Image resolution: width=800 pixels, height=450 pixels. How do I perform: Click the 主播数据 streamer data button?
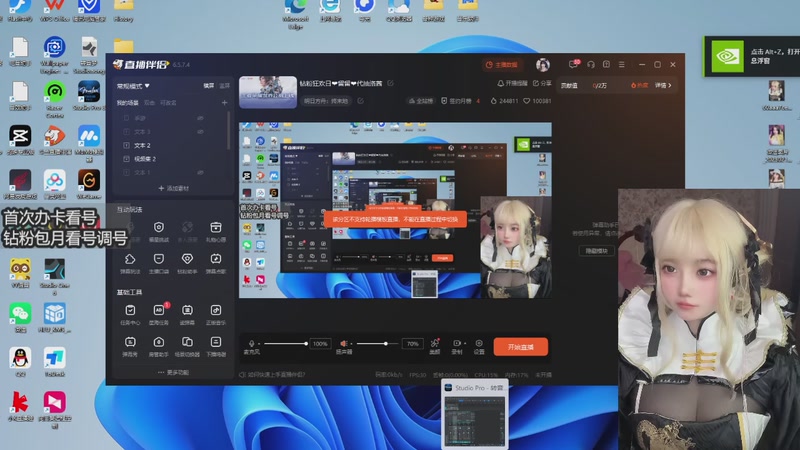pos(502,65)
